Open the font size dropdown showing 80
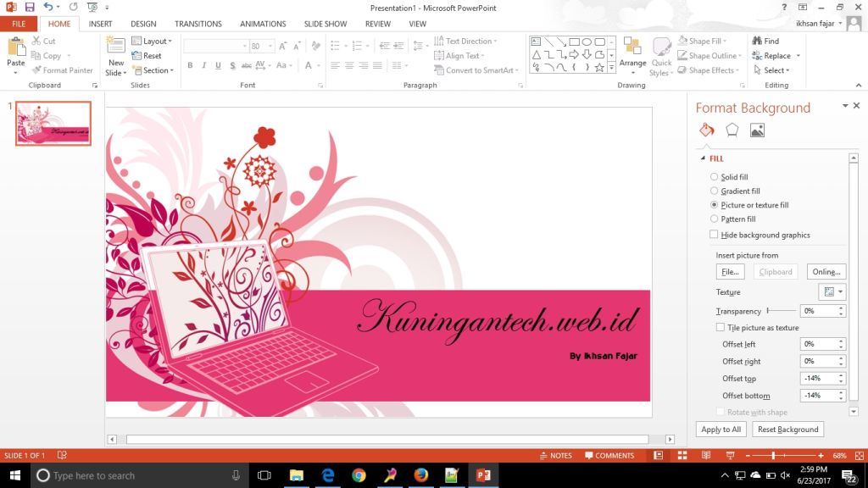 (270, 46)
